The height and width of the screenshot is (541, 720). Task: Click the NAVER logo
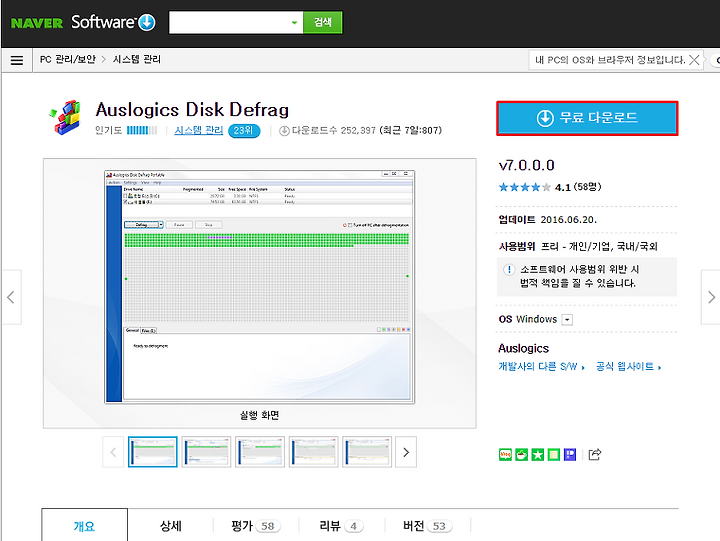point(37,23)
